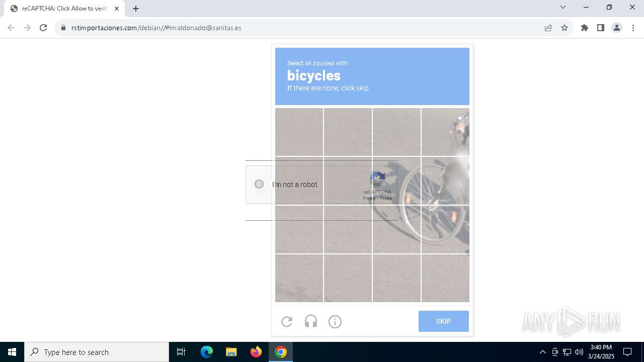Screen dimensions: 644x362
Task: Open the notification center icon
Action: (x=627, y=352)
